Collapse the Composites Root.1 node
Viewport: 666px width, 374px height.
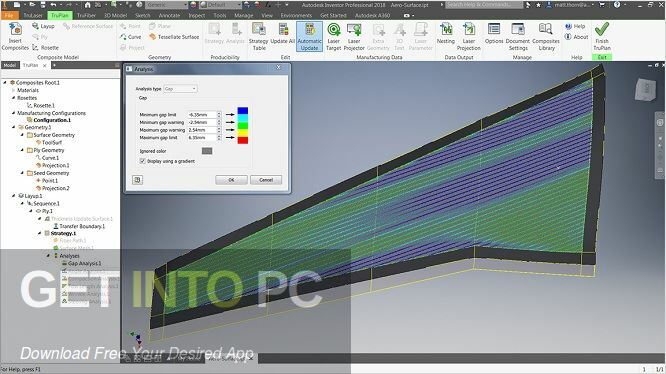5,83
